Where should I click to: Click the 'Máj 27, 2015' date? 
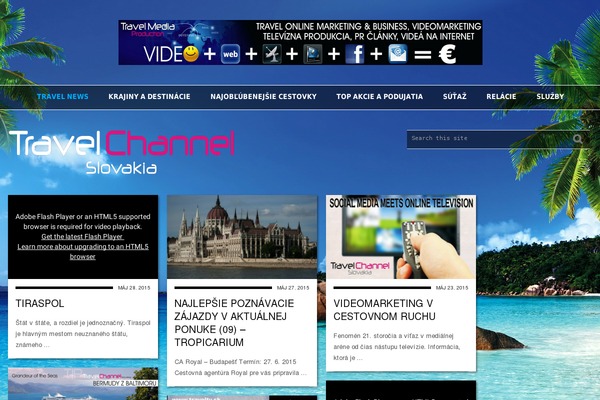coord(293,288)
